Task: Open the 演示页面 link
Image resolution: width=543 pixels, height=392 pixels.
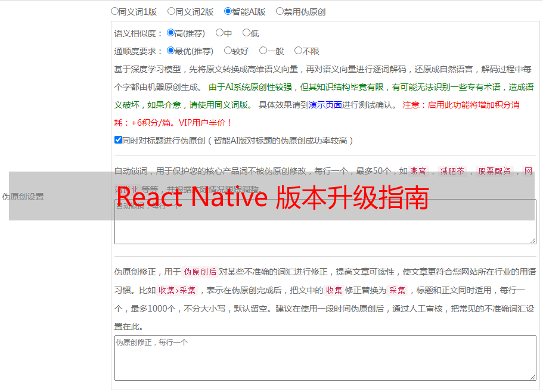Action: click(325, 105)
